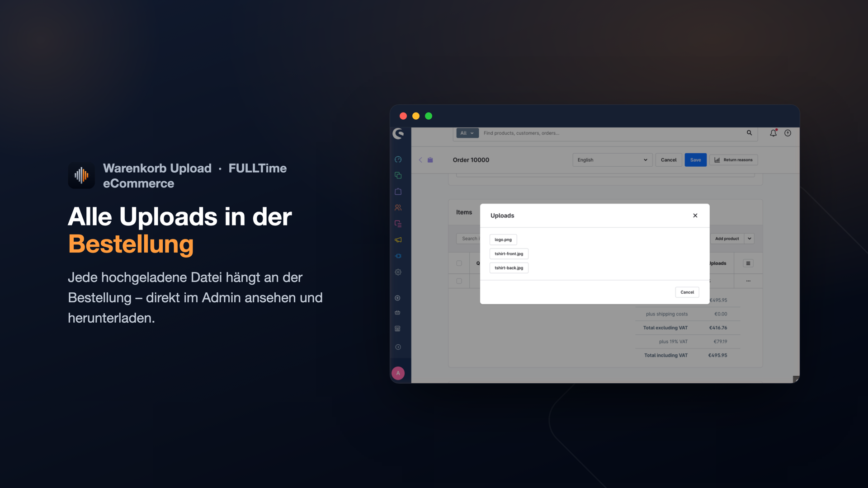Click the 'plus shipping costs' label
The height and width of the screenshot is (488, 868).
point(667,314)
